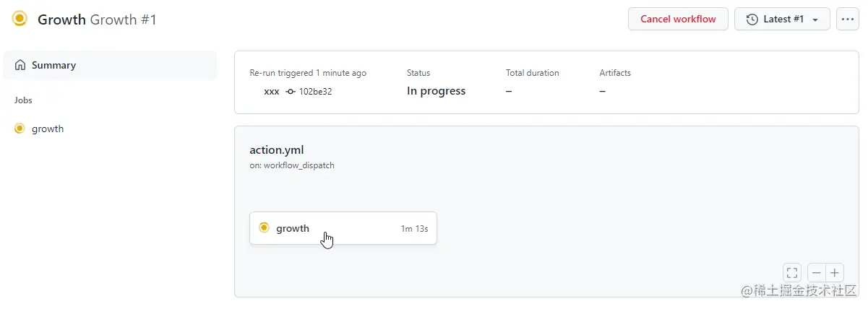Click the commit icon before 102be32
The image size is (868, 309).
tap(291, 92)
